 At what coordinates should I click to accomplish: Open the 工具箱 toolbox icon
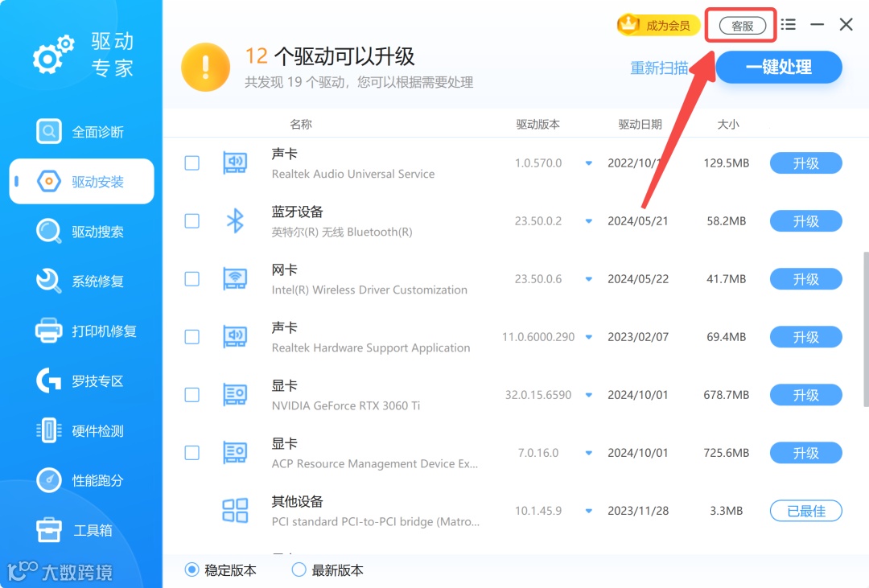[49, 530]
